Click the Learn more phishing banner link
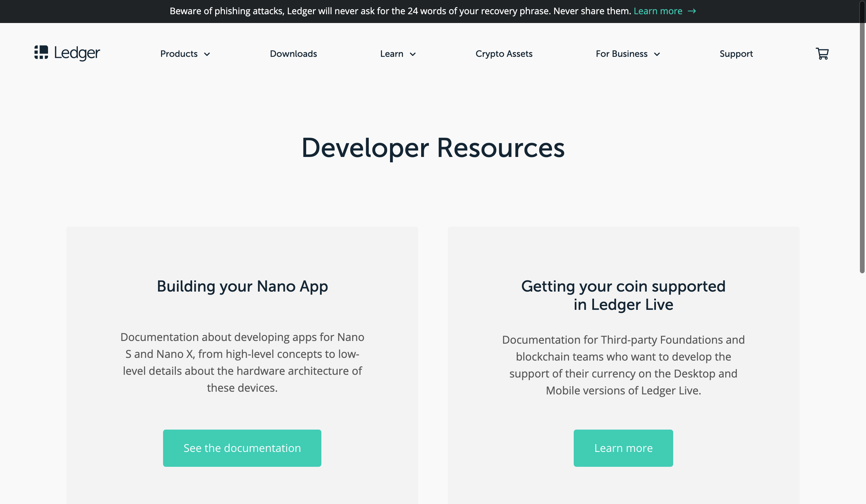866x504 pixels. pos(658,11)
